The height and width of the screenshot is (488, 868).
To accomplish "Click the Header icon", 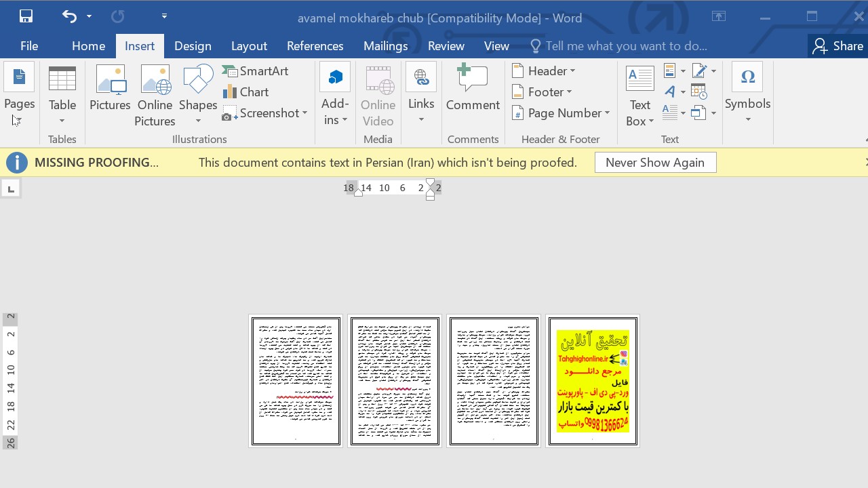I will tap(519, 71).
